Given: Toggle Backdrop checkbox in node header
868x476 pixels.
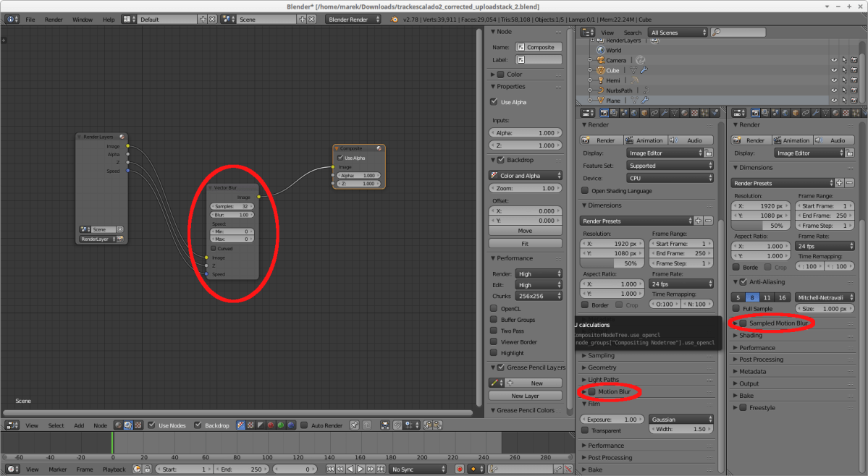Looking at the screenshot, I should 198,425.
